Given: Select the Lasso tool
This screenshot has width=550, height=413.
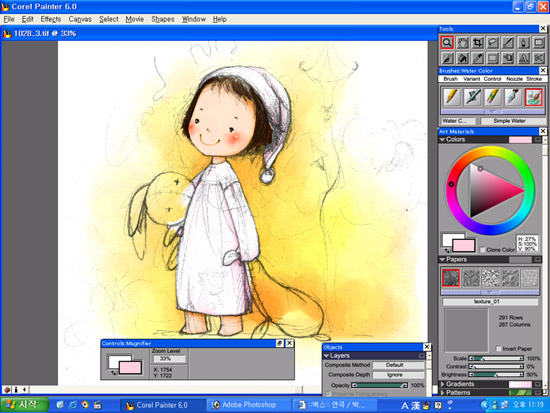Looking at the screenshot, I should [493, 43].
